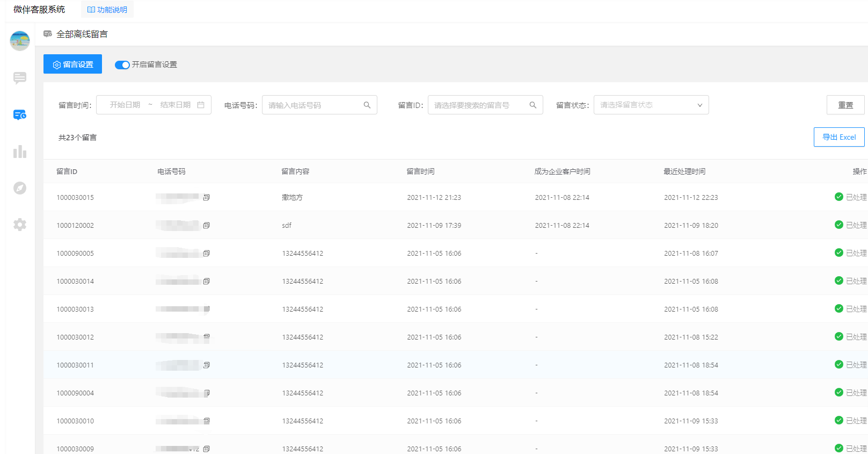Expand the 留言状态 dropdown

pyautogui.click(x=651, y=105)
